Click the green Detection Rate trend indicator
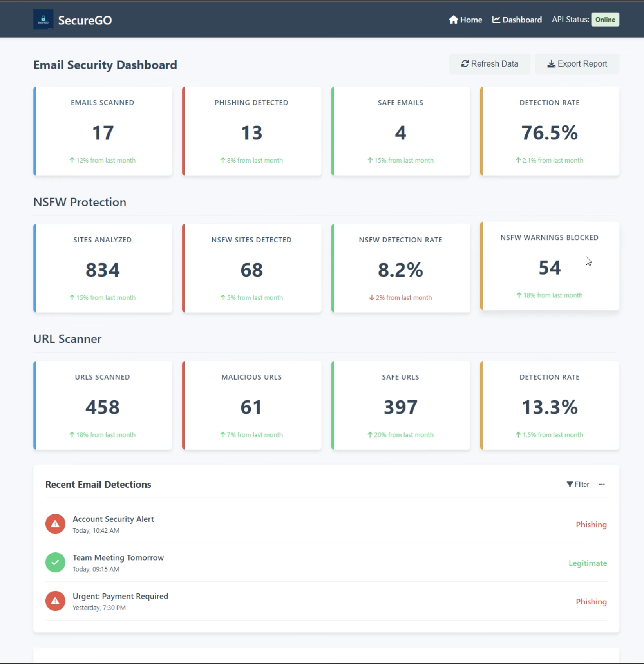This screenshot has height=664, width=644. [550, 160]
